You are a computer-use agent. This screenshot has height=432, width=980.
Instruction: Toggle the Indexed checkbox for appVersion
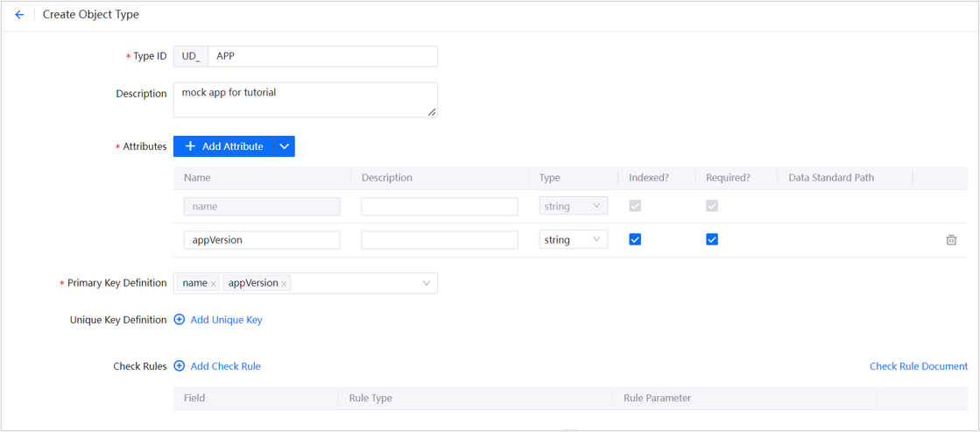pyautogui.click(x=635, y=239)
